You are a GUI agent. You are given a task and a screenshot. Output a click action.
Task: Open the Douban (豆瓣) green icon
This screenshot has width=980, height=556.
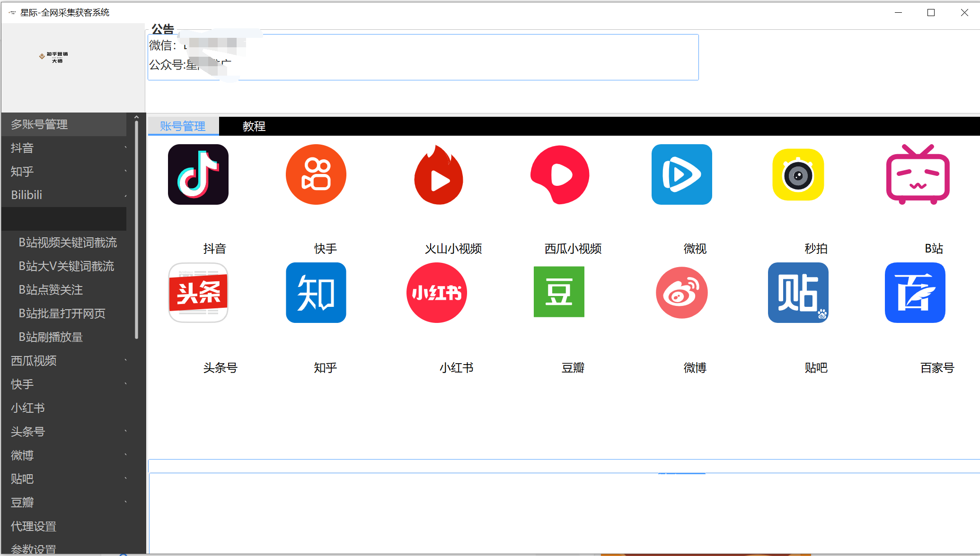[x=559, y=292]
